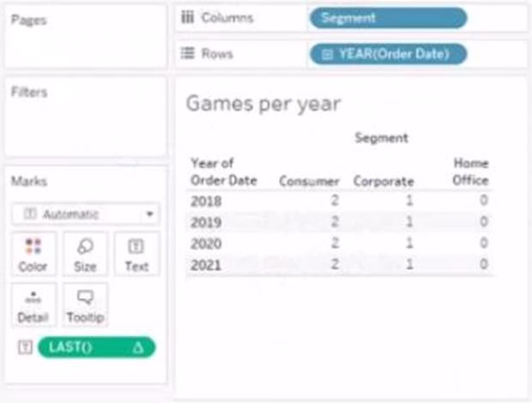Click the Color marks card icon
Image resolution: width=532 pixels, height=403 pixels.
[33, 248]
